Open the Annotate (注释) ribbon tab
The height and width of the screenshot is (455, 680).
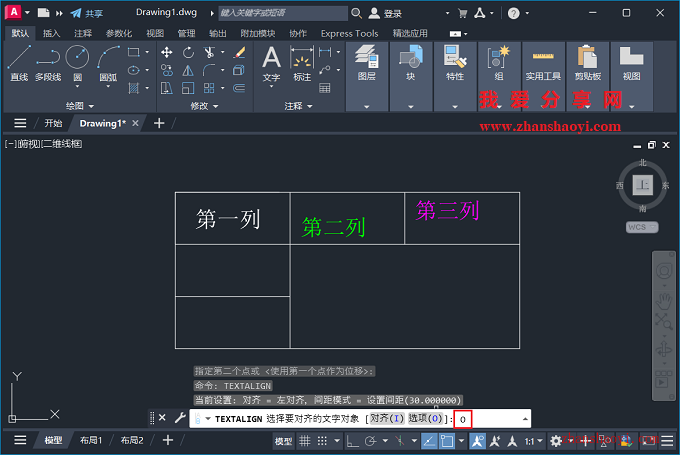pyautogui.click(x=83, y=33)
